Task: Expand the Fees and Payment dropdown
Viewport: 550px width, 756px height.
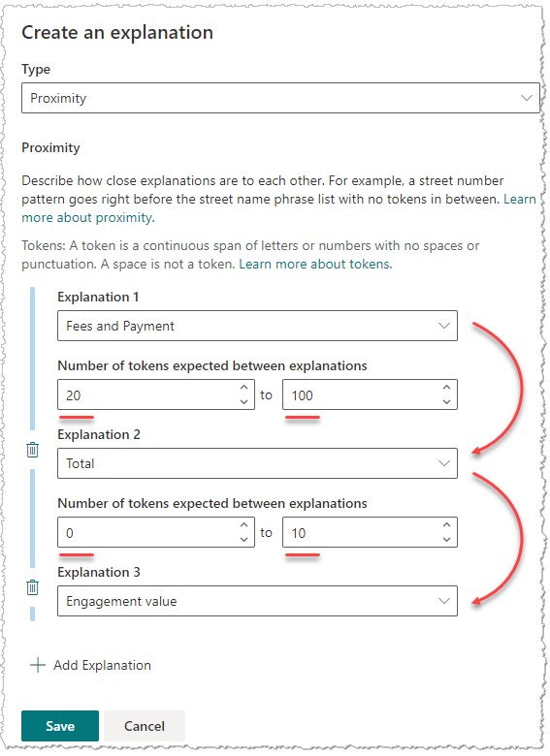Action: point(257,326)
